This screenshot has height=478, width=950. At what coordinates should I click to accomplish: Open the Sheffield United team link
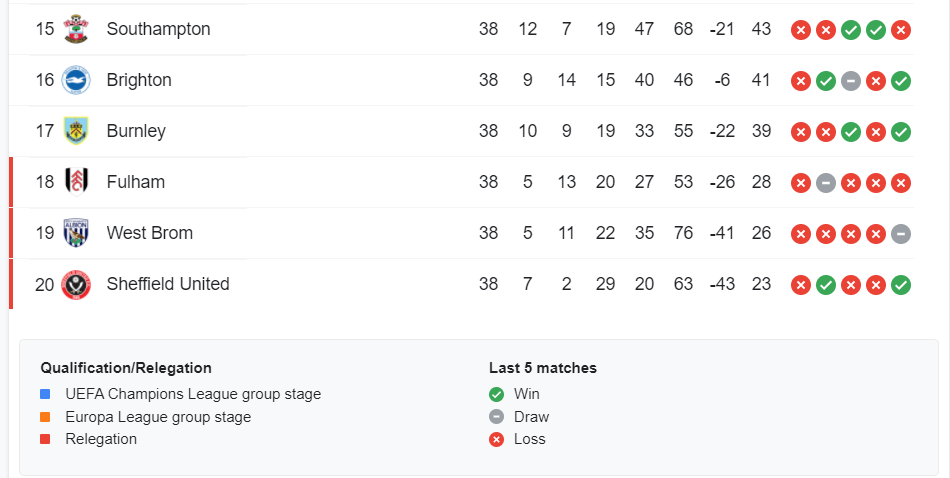coord(168,284)
